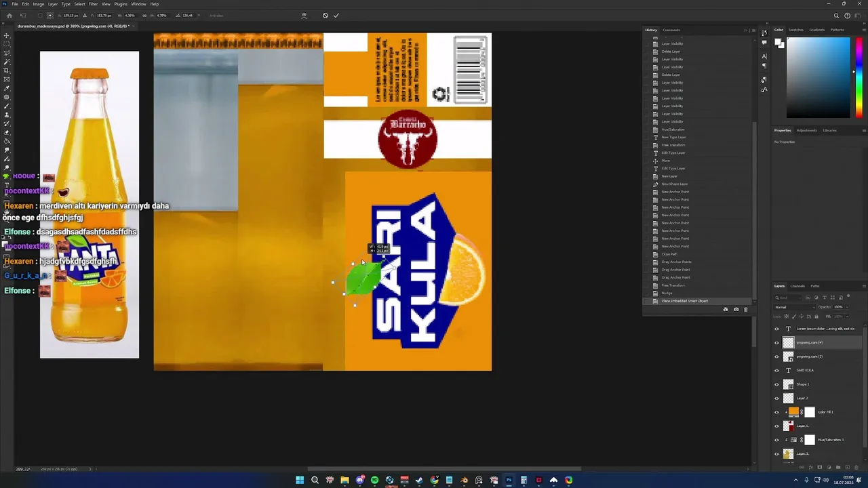This screenshot has width=868, height=488.
Task: Expand History panel with double-arrow chevron
Action: [x=745, y=30]
